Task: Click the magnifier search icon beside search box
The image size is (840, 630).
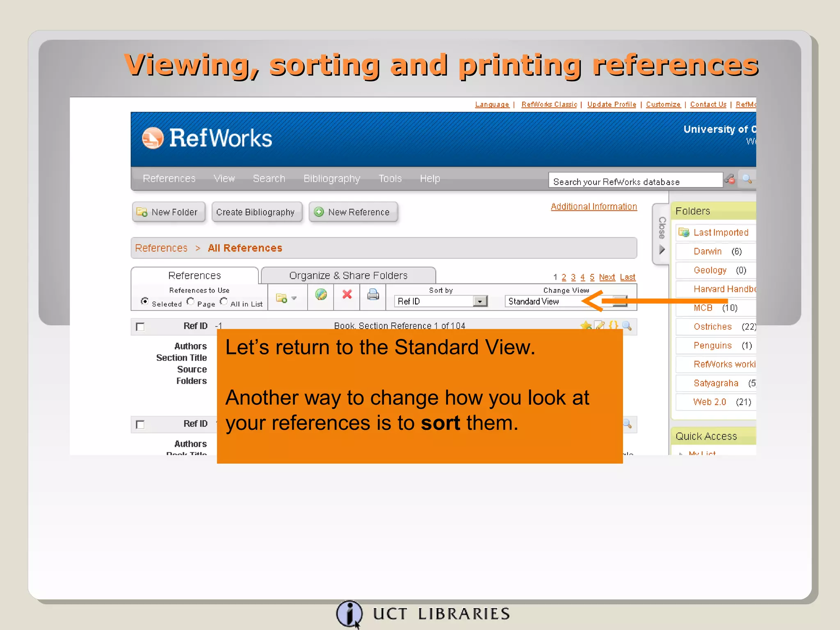Action: [x=747, y=179]
